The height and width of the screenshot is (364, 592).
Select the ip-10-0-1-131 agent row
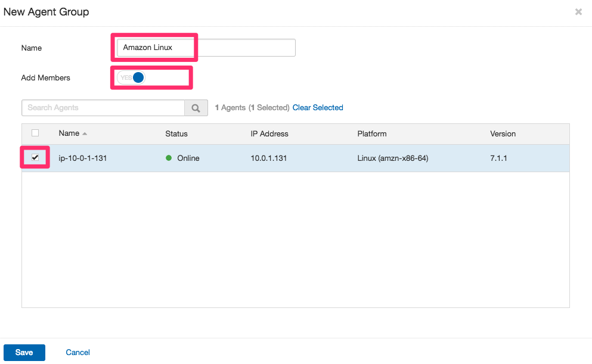tap(82, 158)
